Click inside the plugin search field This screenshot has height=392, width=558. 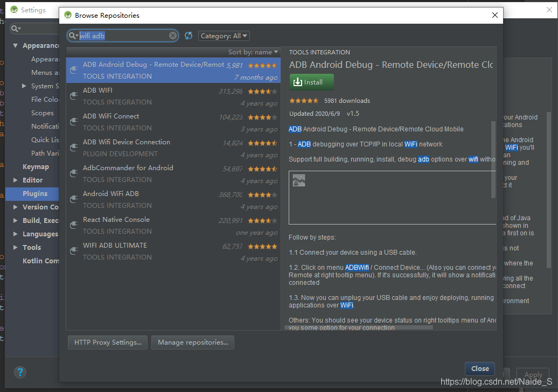123,36
